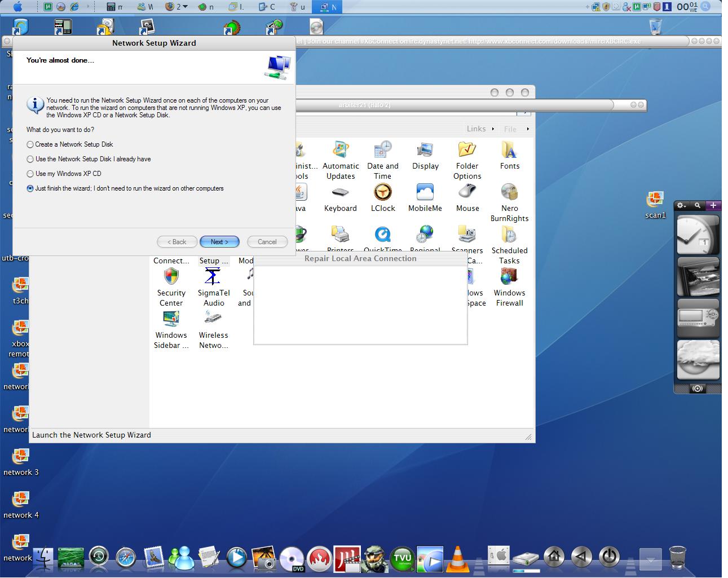Viewport: 728px width, 578px height.
Task: Click the sidebar search magnifier icon
Action: [698, 205]
